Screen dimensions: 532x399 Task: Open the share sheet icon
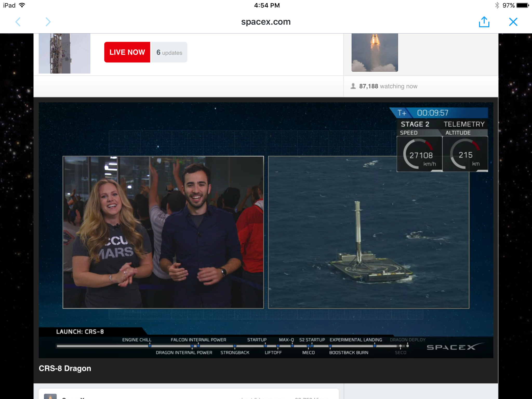click(x=484, y=22)
